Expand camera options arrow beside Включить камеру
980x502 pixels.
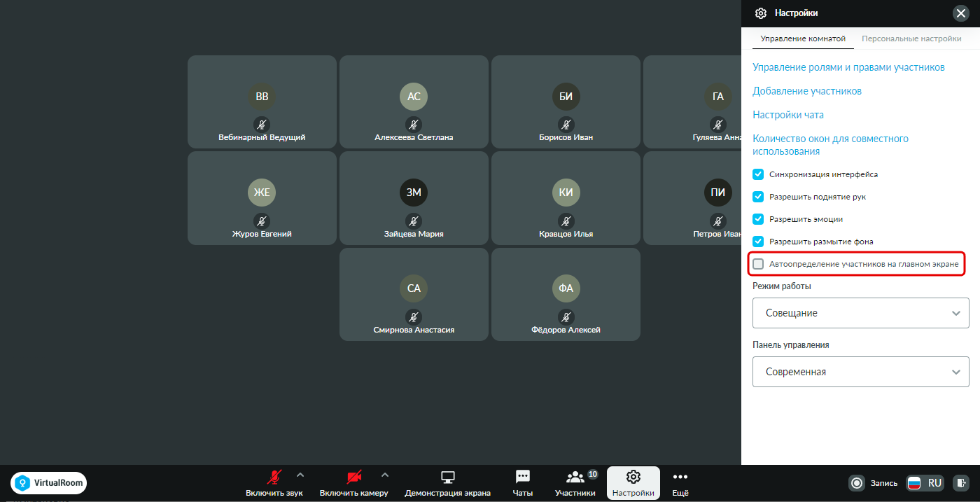tap(384, 475)
